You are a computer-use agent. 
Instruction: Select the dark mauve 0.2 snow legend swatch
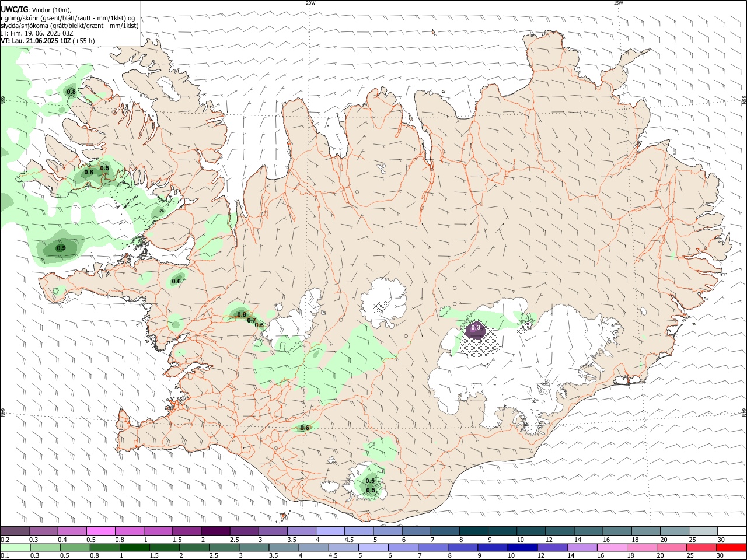(x=15, y=531)
